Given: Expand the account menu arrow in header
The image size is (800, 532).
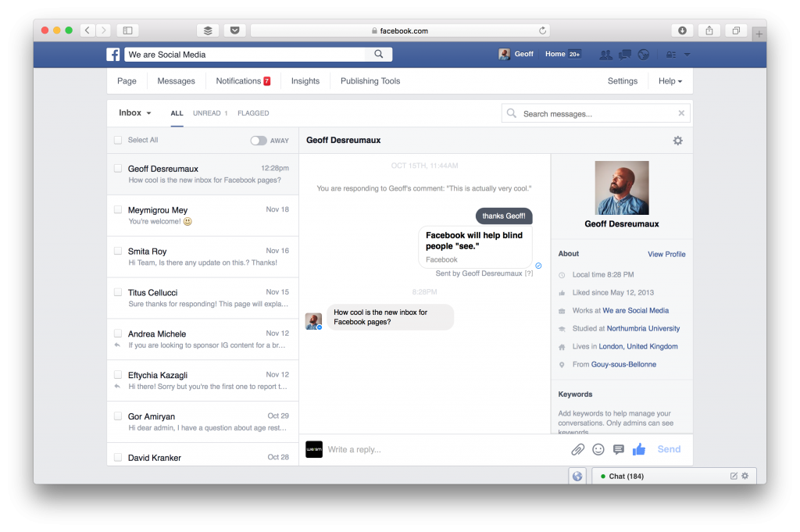Looking at the screenshot, I should point(687,55).
